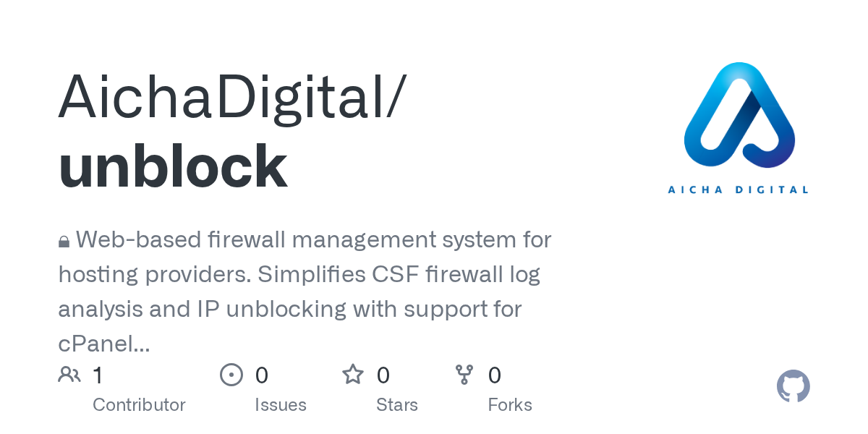Screen dimensions: 868x434
Task: Click the private repository lock icon
Action: click(64, 242)
